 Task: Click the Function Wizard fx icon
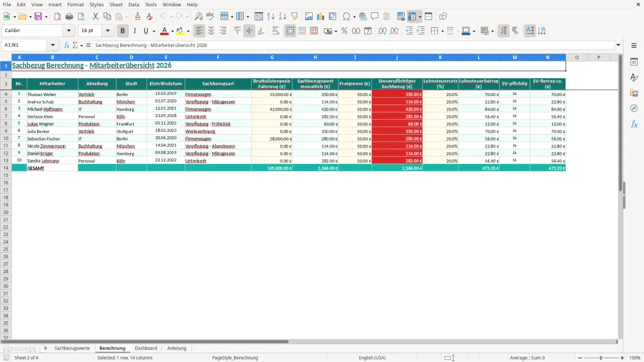(67, 46)
